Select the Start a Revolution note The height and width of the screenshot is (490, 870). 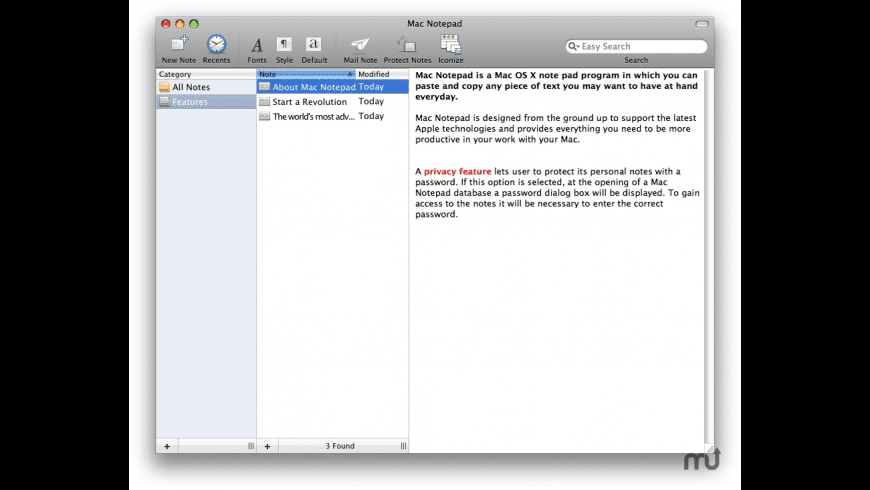332,102
